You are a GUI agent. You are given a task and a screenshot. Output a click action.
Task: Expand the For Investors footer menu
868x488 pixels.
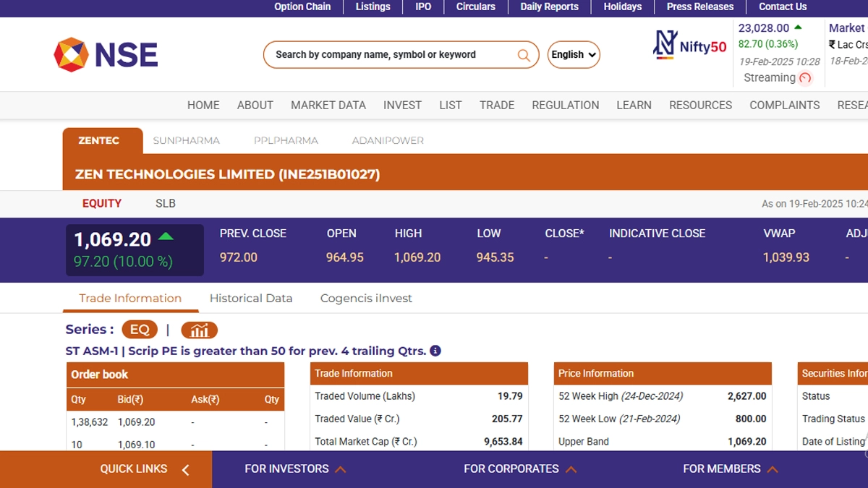tap(295, 469)
